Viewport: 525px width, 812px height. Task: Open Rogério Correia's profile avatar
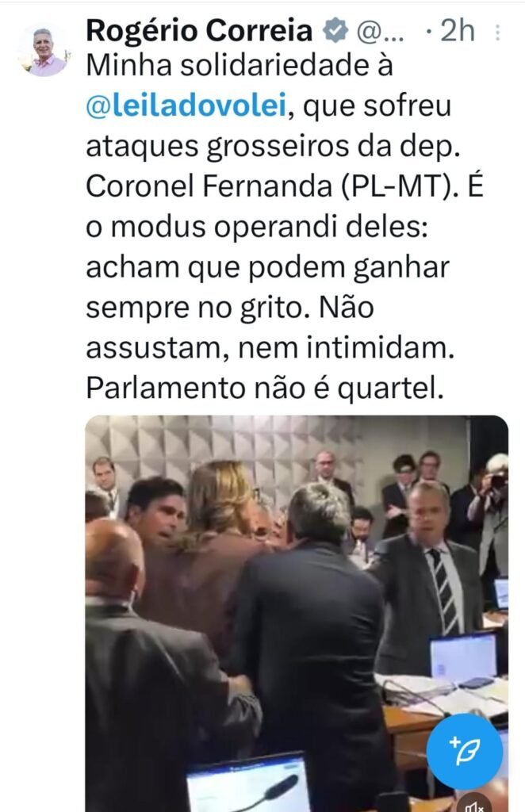click(44, 52)
